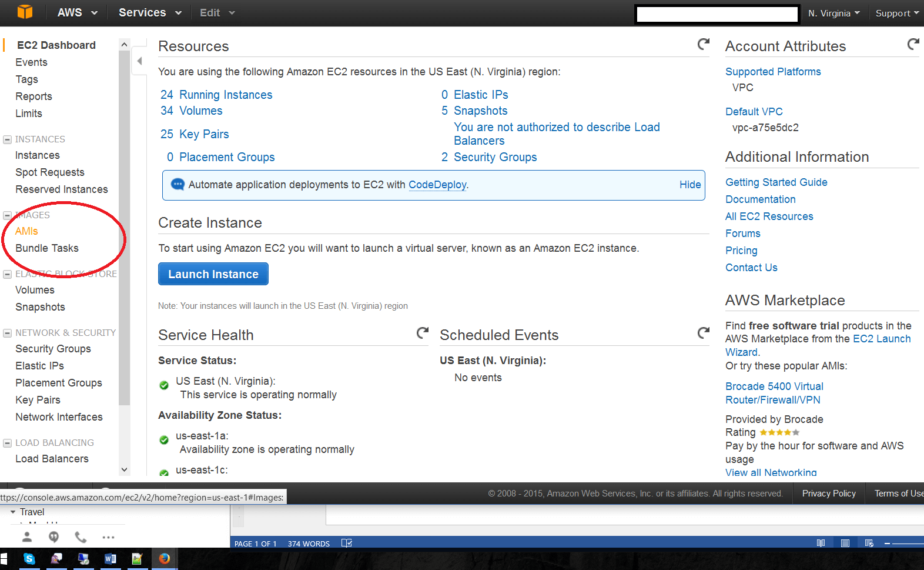Viewport: 924px width, 570px height.
Task: Hide the CodeDeploy notification banner
Action: click(x=689, y=185)
